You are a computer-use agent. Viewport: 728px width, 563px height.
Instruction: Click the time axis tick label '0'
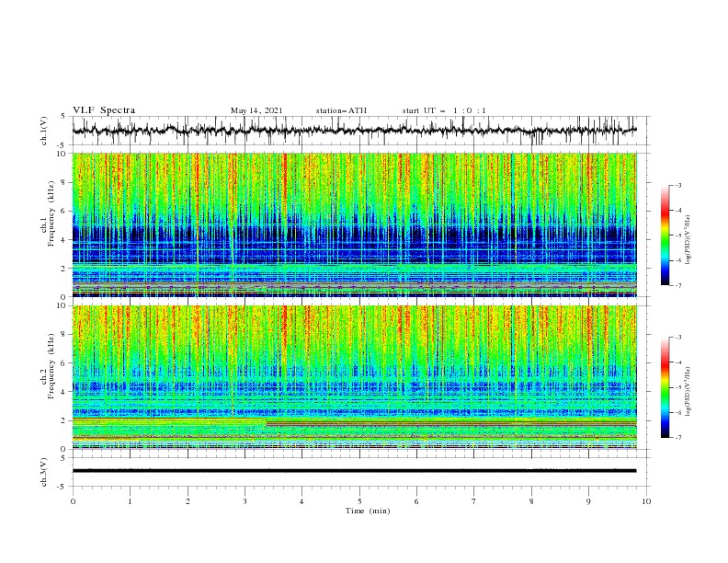[73, 501]
